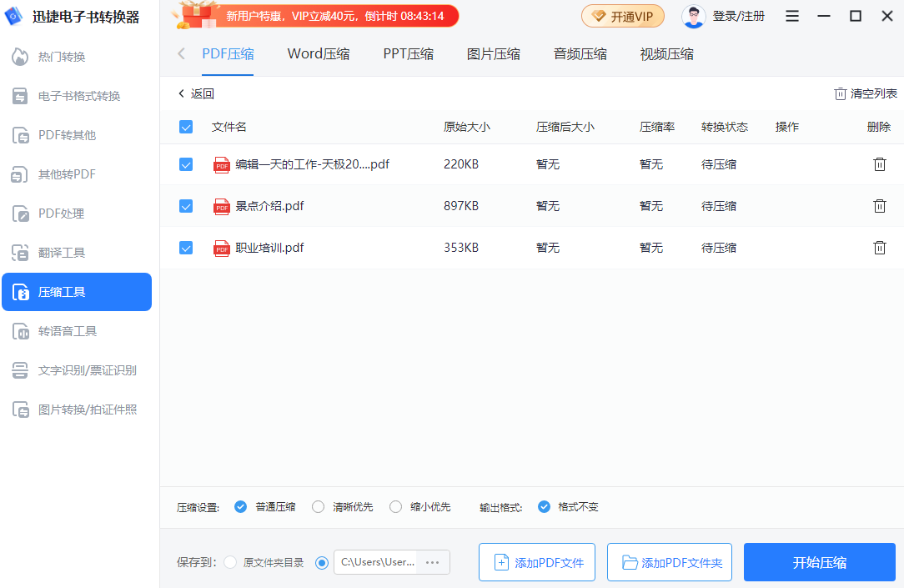The image size is (904, 588).
Task: Toggle the select-all checkbox in header
Action: [x=186, y=127]
